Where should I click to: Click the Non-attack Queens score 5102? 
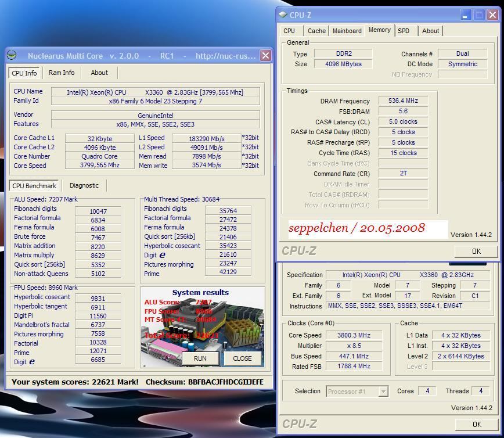[x=98, y=274]
